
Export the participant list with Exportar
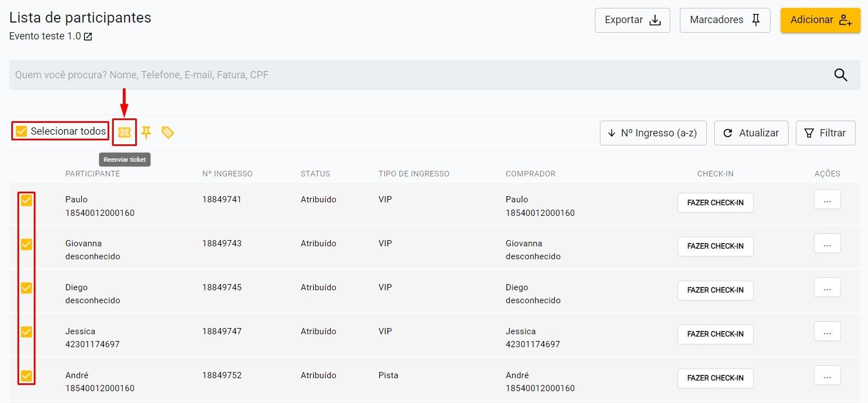[x=632, y=20]
